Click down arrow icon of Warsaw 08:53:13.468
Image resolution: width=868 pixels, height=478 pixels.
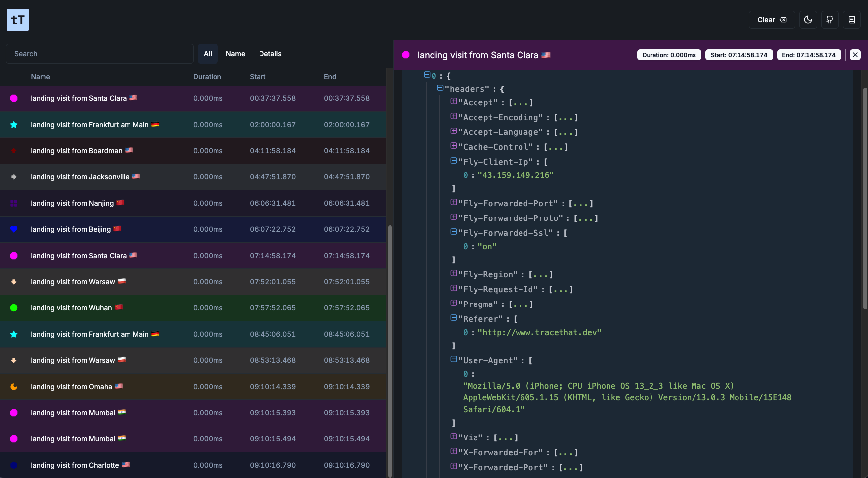14,360
